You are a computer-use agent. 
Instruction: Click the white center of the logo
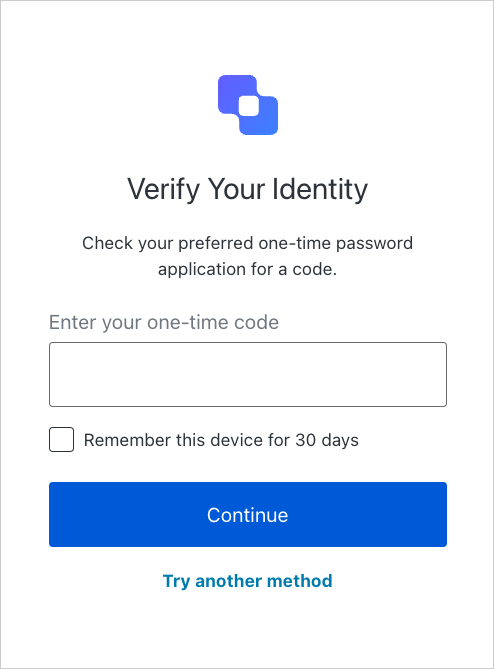pyautogui.click(x=249, y=106)
